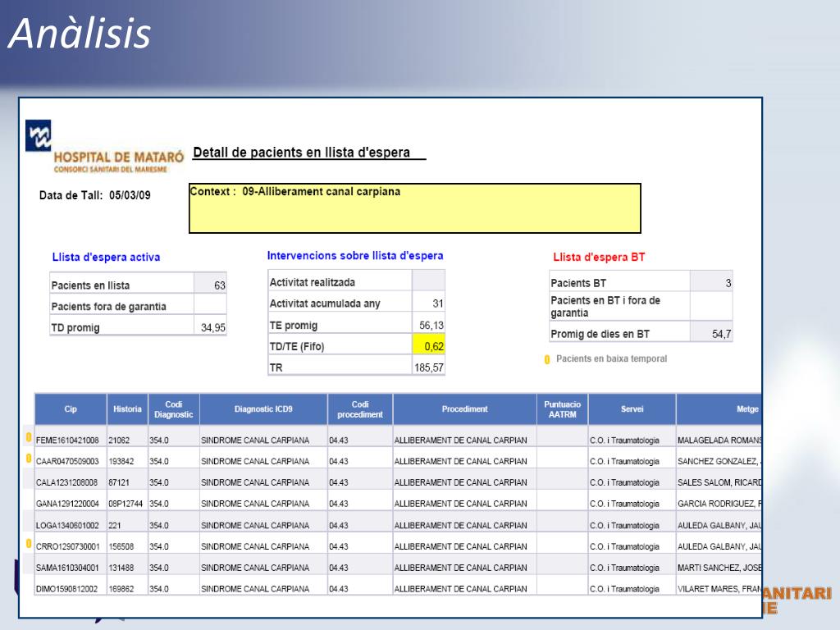
Task: Click 'ALLIBERAMENT DE CANAL CARPIAN' in the DIMO1590812002 row
Action: point(461,589)
